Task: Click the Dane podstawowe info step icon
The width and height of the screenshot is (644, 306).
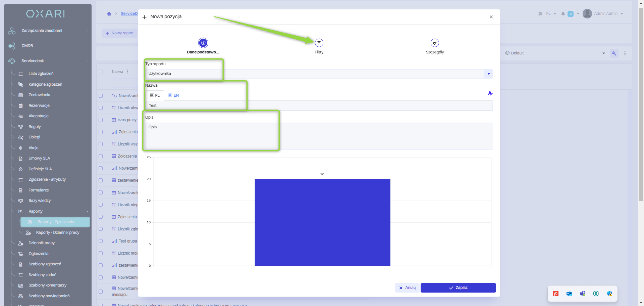Action: tap(203, 43)
